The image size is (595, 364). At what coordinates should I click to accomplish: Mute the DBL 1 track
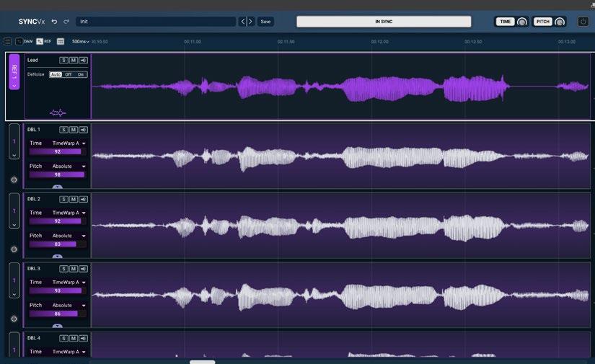pos(74,130)
